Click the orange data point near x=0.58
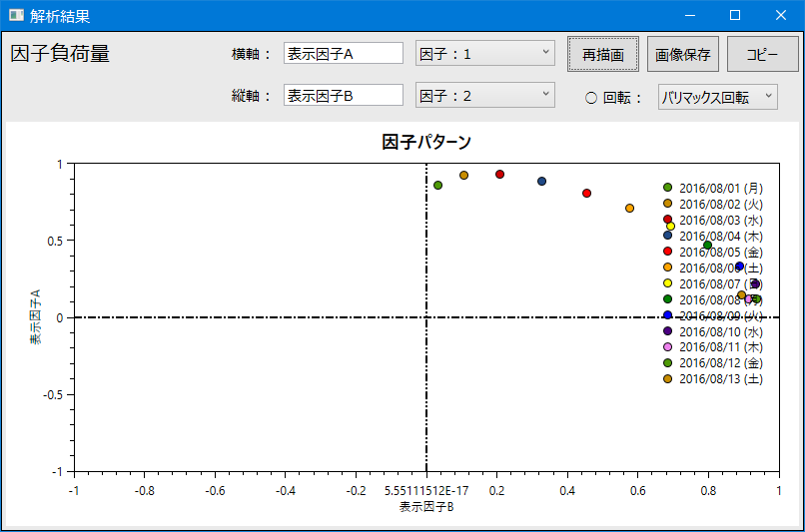 click(629, 209)
